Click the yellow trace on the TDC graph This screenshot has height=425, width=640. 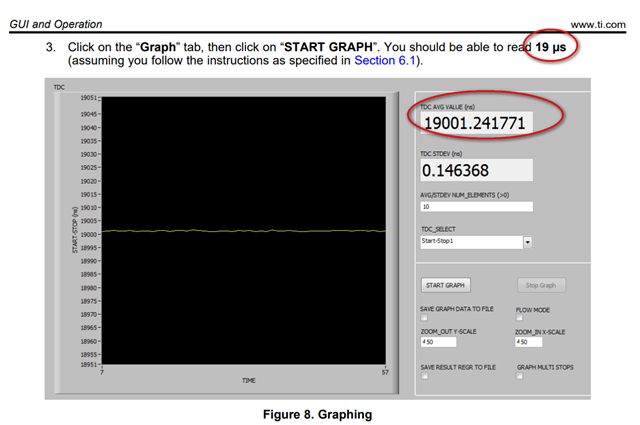[x=244, y=231]
